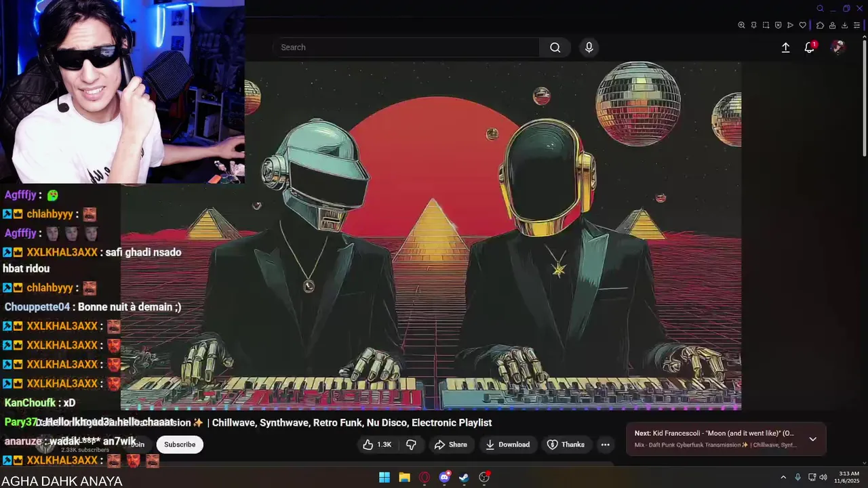Screen dimensions: 868x488
Task: Activate voice search microphone
Action: point(589,47)
